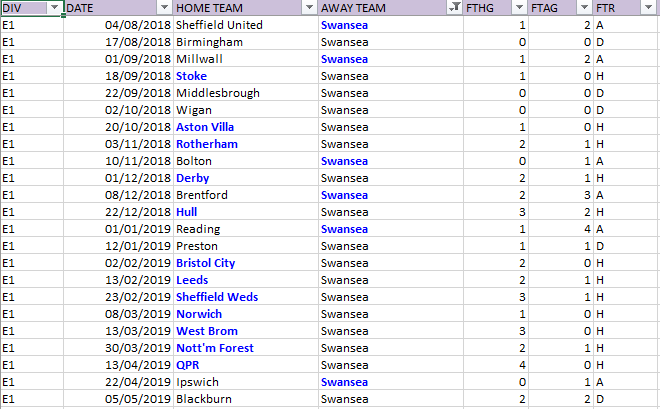Open the DATE column filter dropdown
The image size is (660, 409).
[x=164, y=8]
